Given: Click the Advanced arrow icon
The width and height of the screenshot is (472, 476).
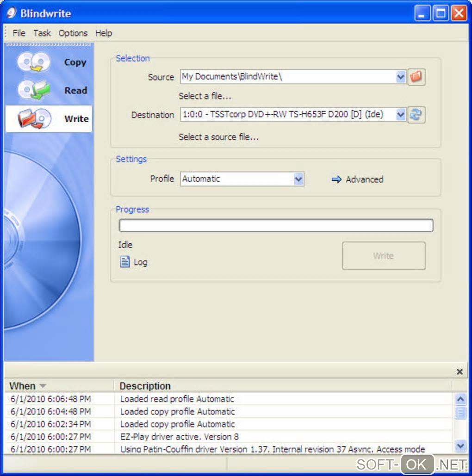Looking at the screenshot, I should 336,179.
